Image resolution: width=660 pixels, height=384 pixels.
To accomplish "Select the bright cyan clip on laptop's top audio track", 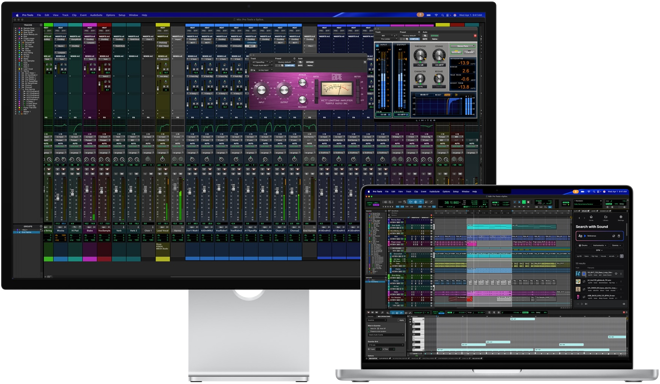I will pos(489,227).
